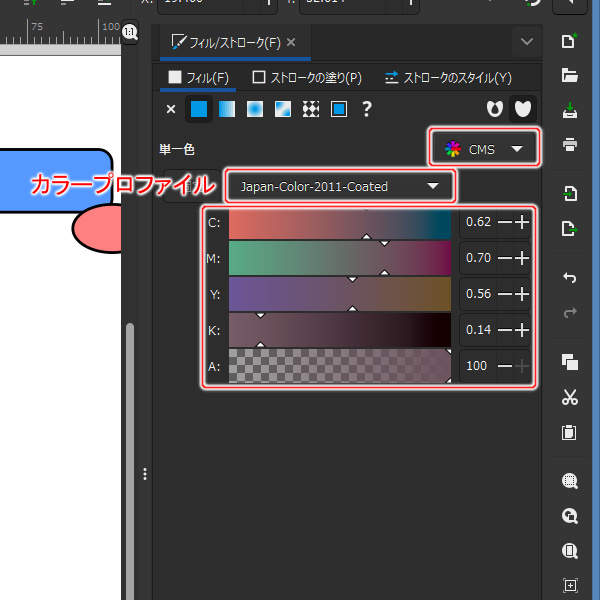The width and height of the screenshot is (600, 600).
Task: Click the vertical canvas scrollbar
Action: click(x=130, y=461)
